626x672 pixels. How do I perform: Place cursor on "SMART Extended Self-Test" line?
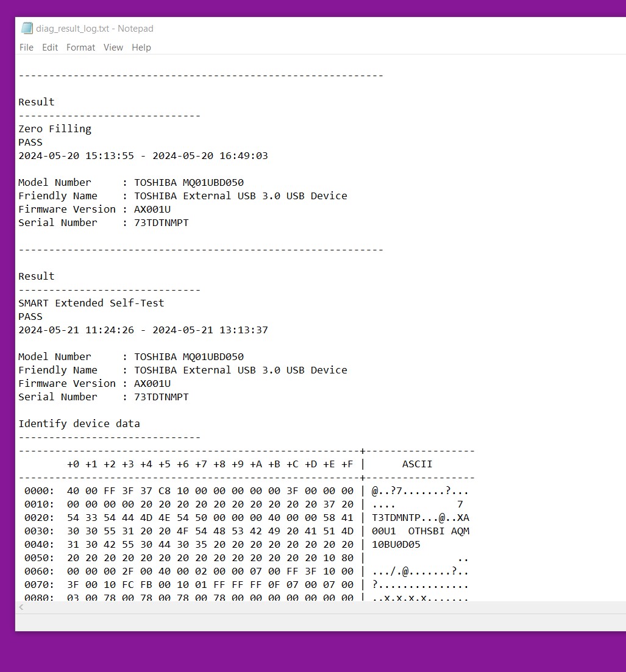click(91, 303)
